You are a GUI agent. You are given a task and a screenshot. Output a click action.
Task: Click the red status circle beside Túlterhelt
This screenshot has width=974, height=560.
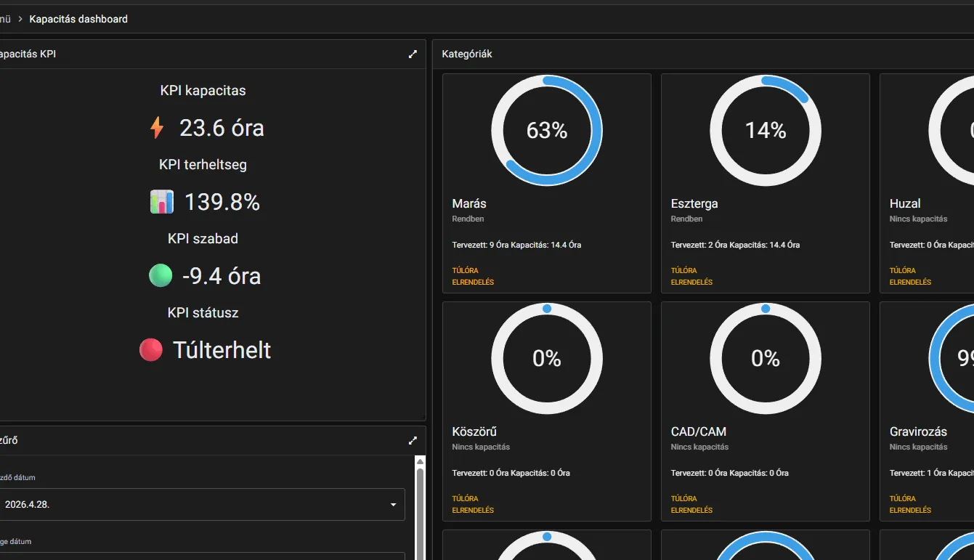pos(151,350)
